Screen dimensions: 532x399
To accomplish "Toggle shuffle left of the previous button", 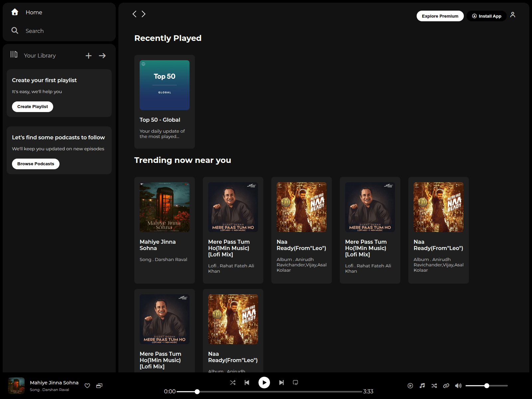I will 233,382.
